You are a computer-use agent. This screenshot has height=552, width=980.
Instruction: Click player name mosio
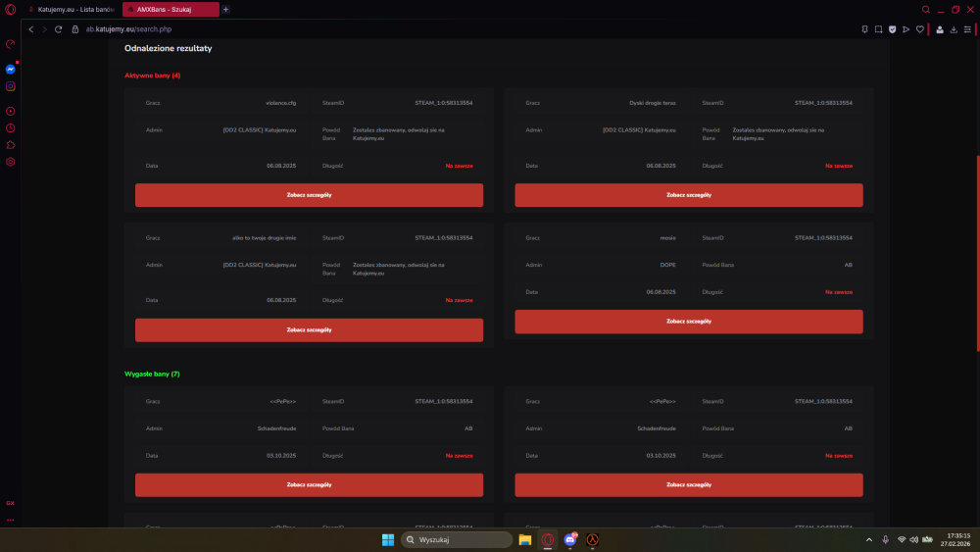667,238
